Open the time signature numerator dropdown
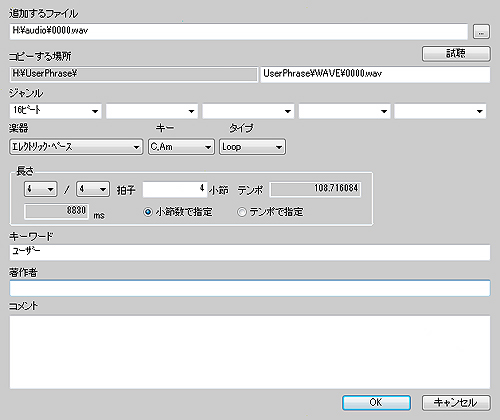500x420 pixels. click(x=41, y=189)
